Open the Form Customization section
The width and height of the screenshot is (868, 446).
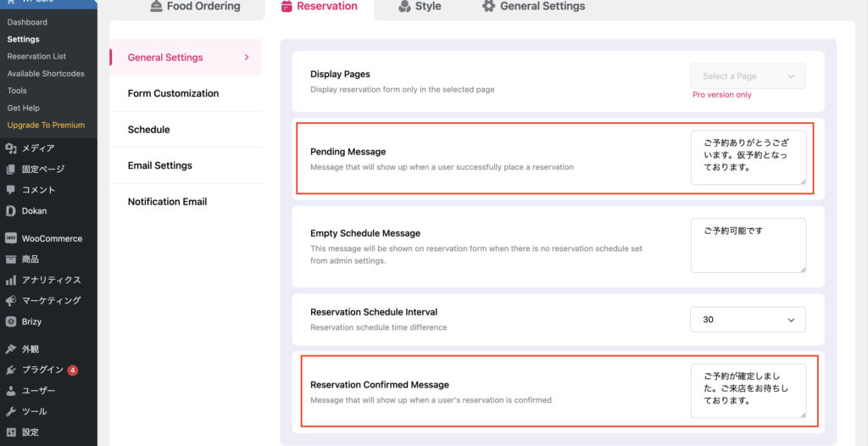pos(173,93)
